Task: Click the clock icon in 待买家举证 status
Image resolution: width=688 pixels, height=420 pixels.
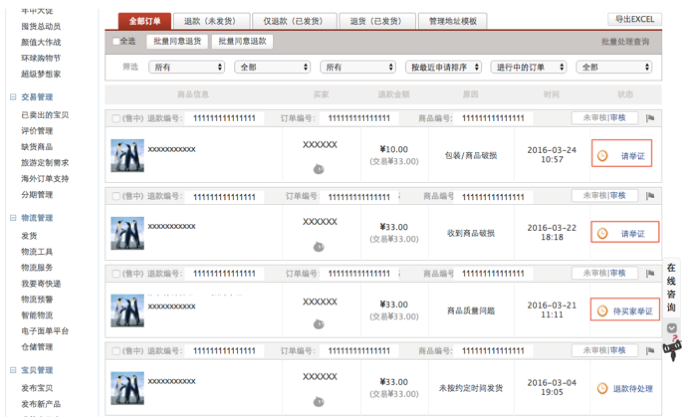Action: pyautogui.click(x=602, y=311)
